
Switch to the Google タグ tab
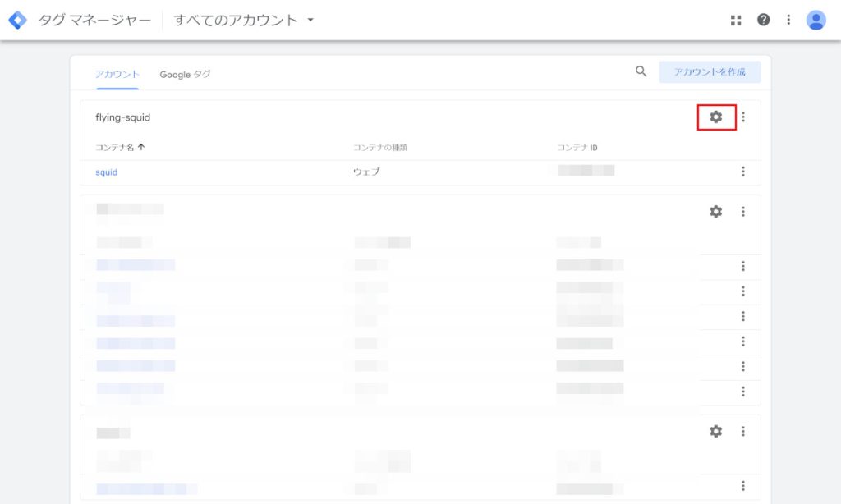pos(185,74)
